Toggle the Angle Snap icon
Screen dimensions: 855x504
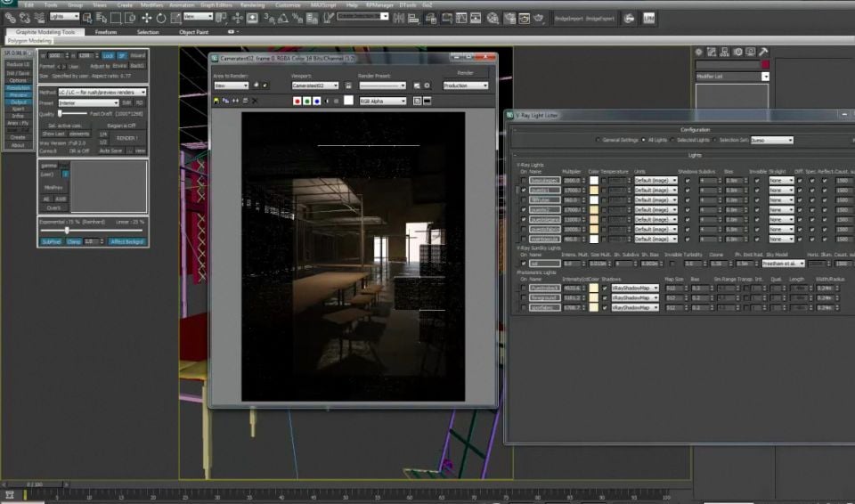[x=283, y=18]
